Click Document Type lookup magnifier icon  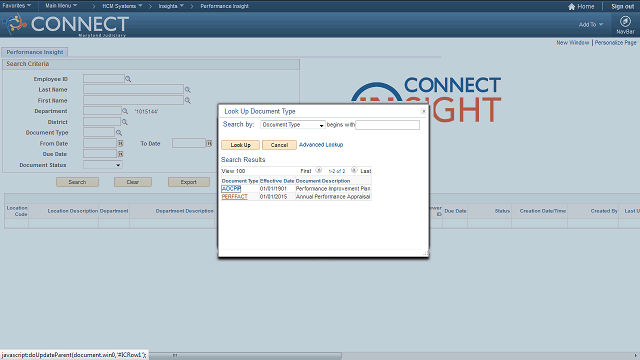[119, 133]
